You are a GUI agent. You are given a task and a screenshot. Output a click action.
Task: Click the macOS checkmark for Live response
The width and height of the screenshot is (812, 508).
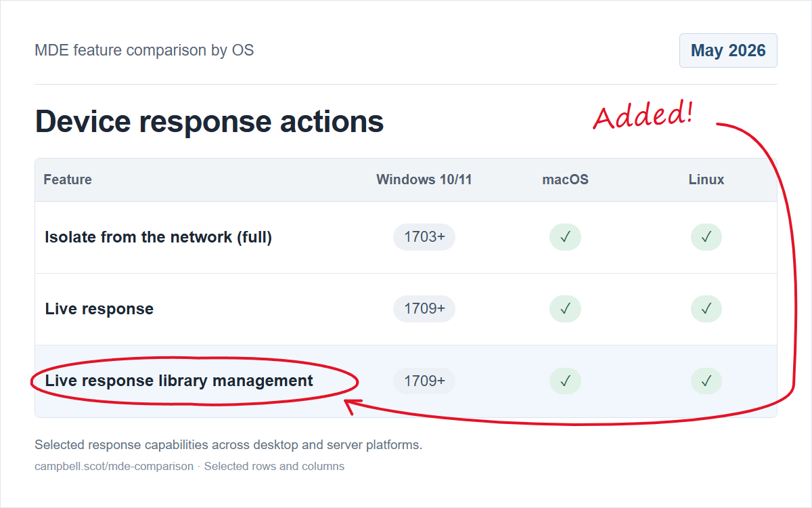565,309
